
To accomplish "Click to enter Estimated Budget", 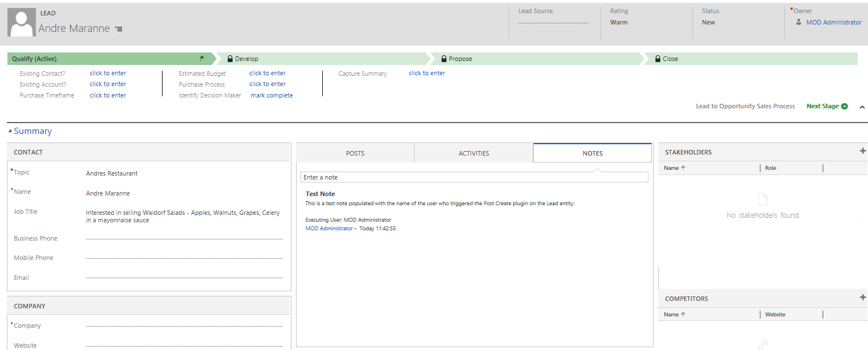I will coord(267,73).
